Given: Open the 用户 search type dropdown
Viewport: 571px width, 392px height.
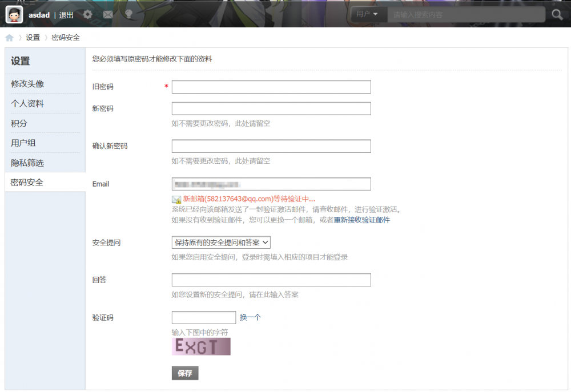Looking at the screenshot, I should click(368, 14).
